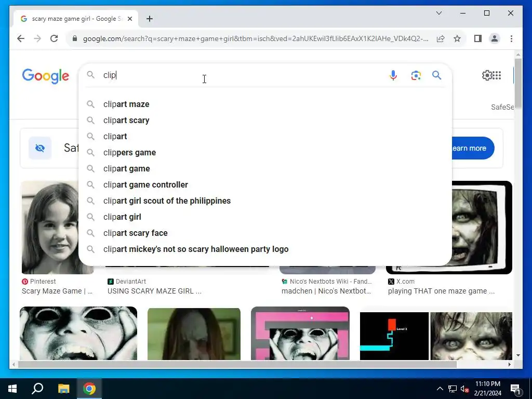Viewport: 532px width, 399px height.
Task: Start voice search with microphone
Action: (x=393, y=75)
